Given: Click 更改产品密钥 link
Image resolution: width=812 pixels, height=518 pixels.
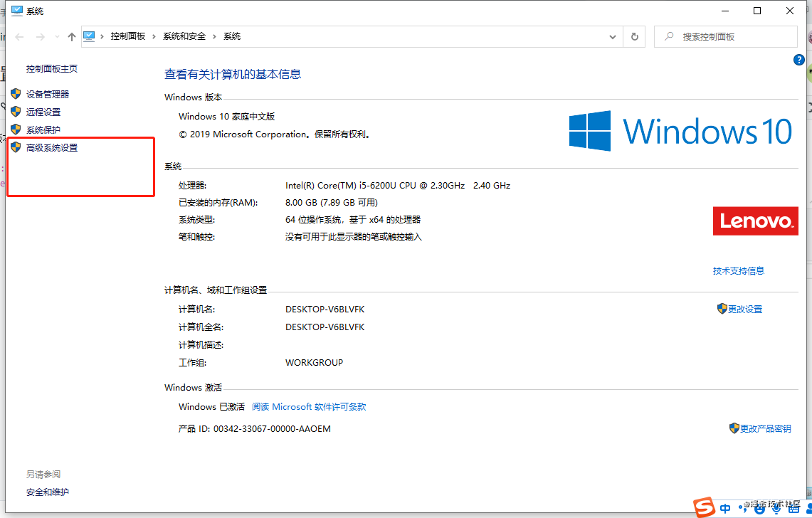Looking at the screenshot, I should [766, 429].
